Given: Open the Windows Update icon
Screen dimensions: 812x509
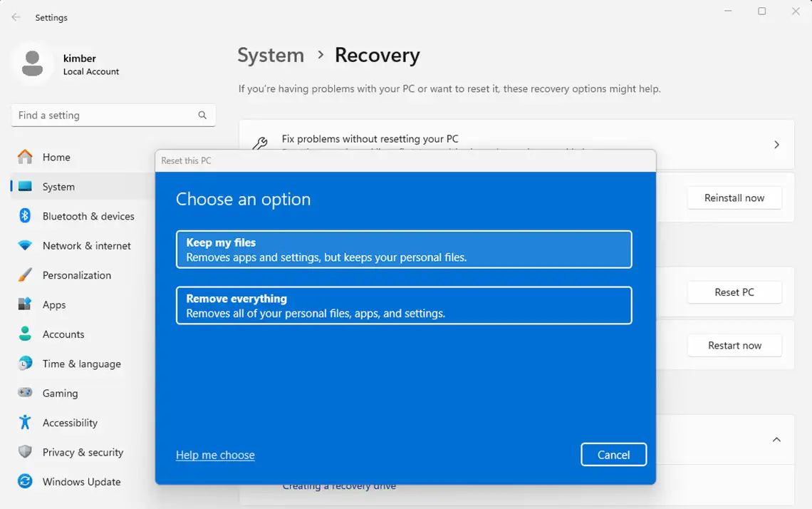Looking at the screenshot, I should (x=25, y=482).
